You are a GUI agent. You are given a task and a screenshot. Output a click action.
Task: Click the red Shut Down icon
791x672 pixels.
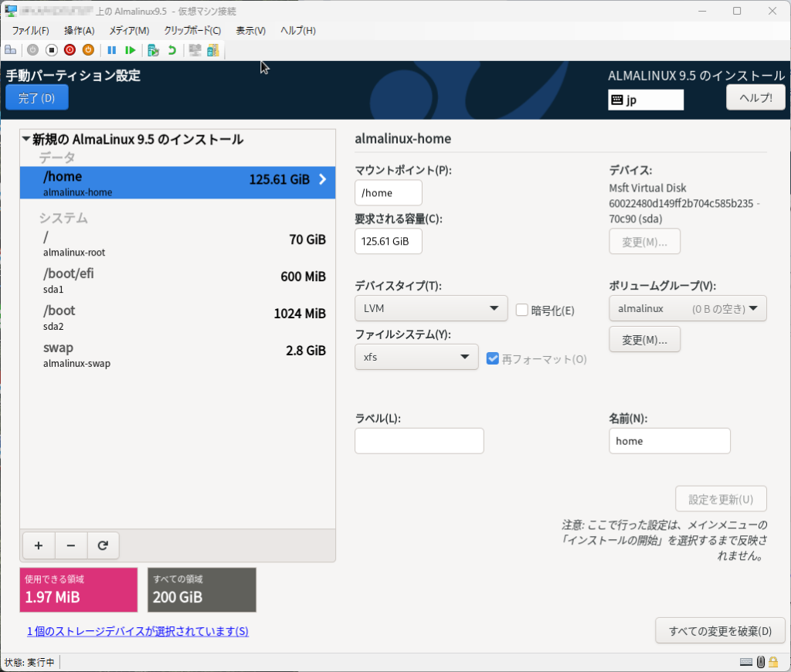pyautogui.click(x=70, y=50)
